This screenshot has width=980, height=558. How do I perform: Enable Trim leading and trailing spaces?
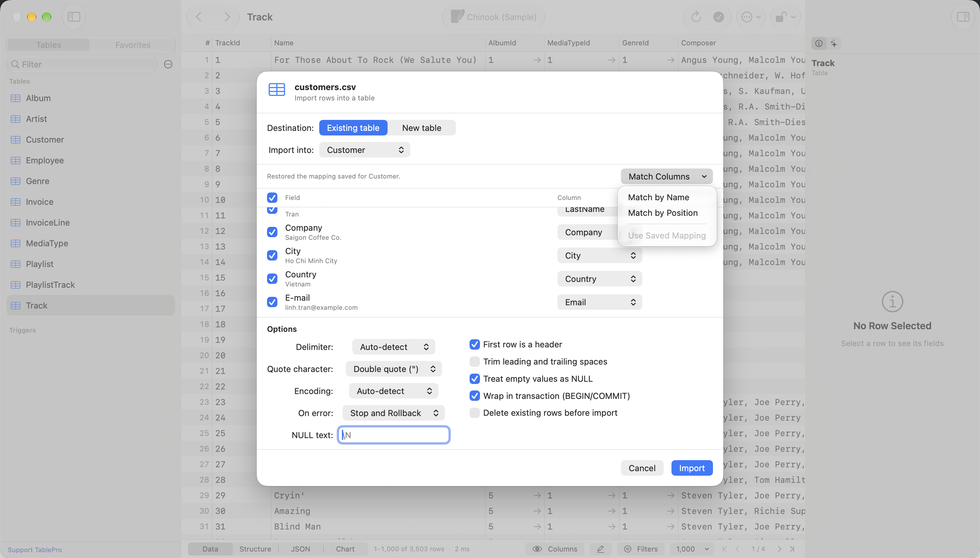click(x=474, y=362)
